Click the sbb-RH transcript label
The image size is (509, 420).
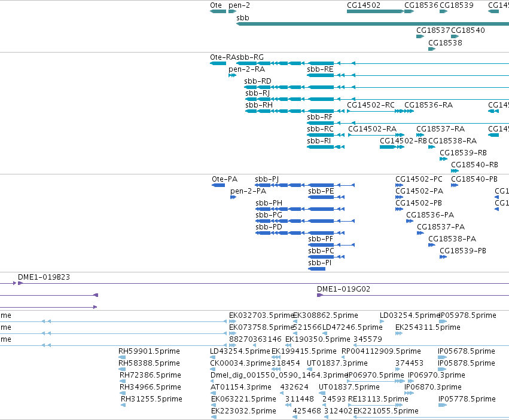(259, 105)
